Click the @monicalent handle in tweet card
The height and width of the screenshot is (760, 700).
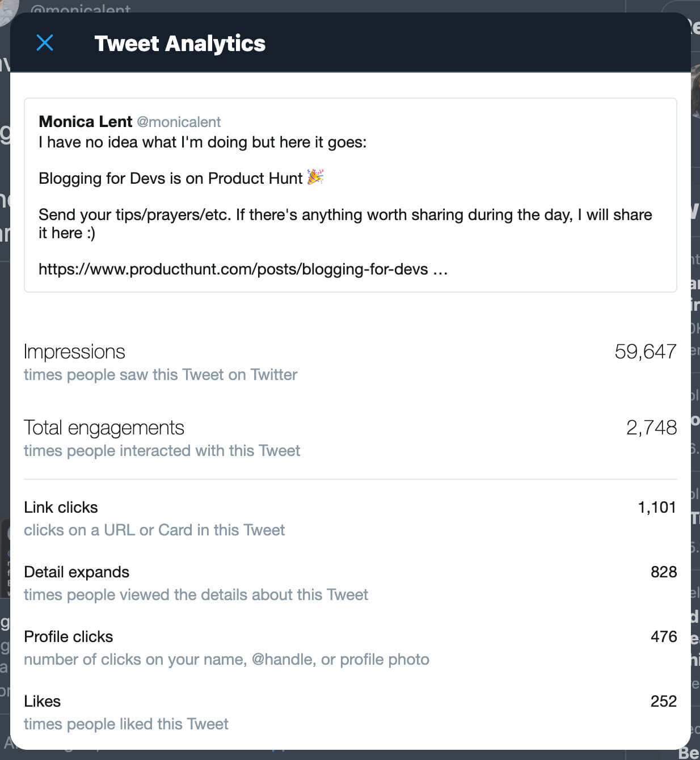(x=179, y=122)
